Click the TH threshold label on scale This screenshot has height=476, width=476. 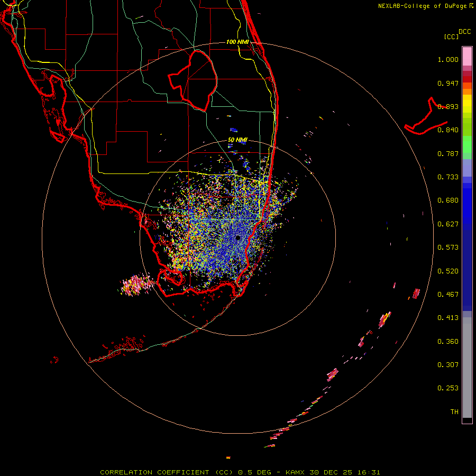click(454, 412)
